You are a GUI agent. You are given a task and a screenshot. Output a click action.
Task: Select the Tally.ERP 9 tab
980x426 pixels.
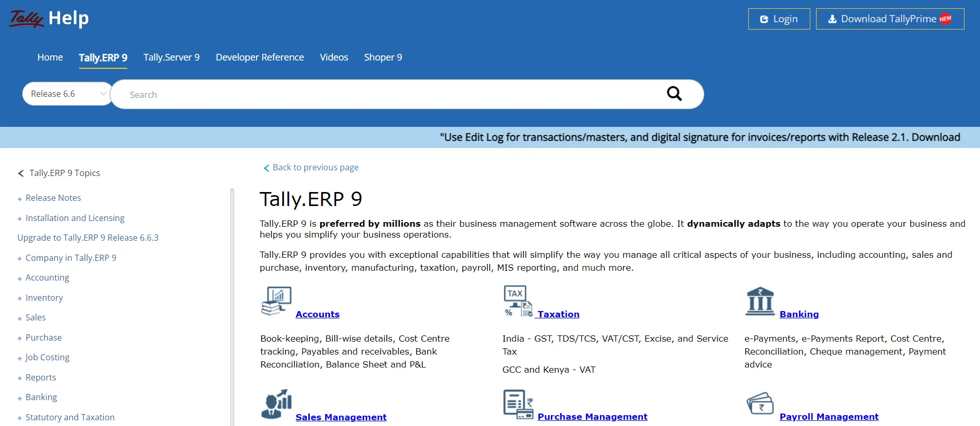coord(103,57)
